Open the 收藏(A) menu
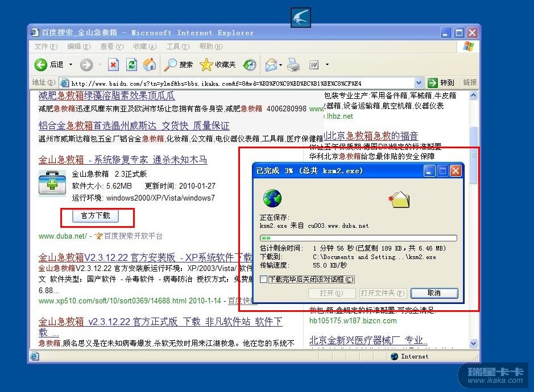The width and height of the screenshot is (534, 392). point(145,47)
